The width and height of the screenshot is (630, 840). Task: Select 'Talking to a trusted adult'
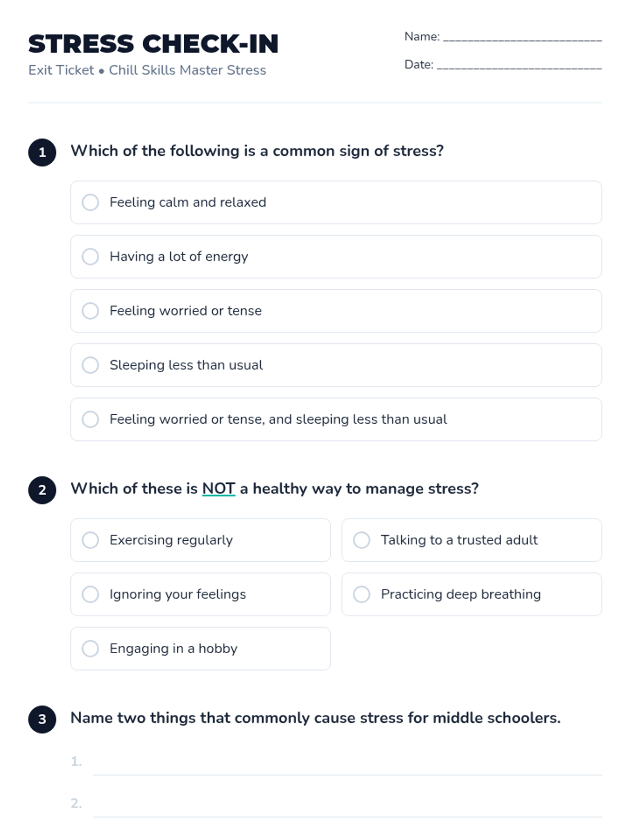point(361,540)
